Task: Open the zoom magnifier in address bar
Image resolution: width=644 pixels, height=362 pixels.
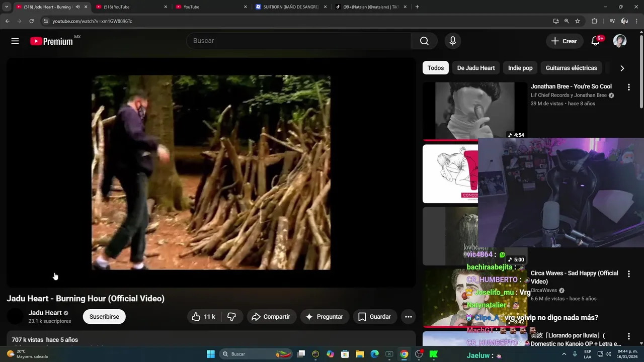Action: (567, 21)
